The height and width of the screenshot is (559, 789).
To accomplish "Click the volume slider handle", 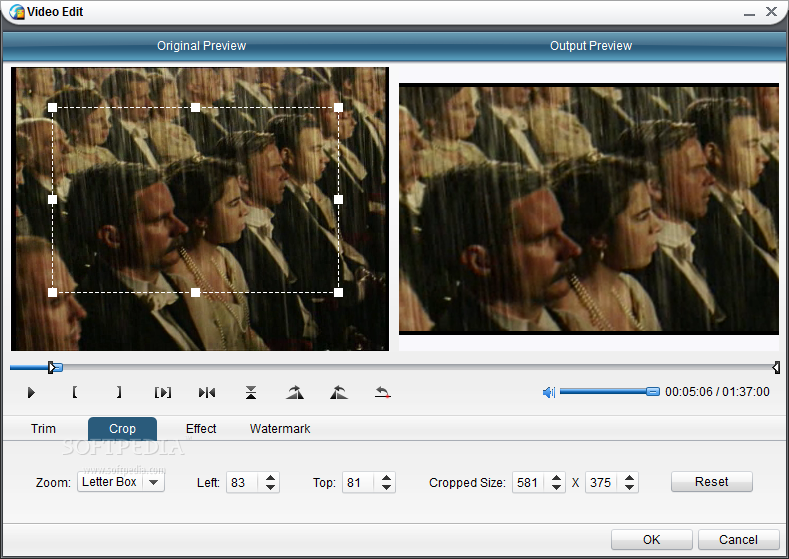I will click(x=653, y=391).
